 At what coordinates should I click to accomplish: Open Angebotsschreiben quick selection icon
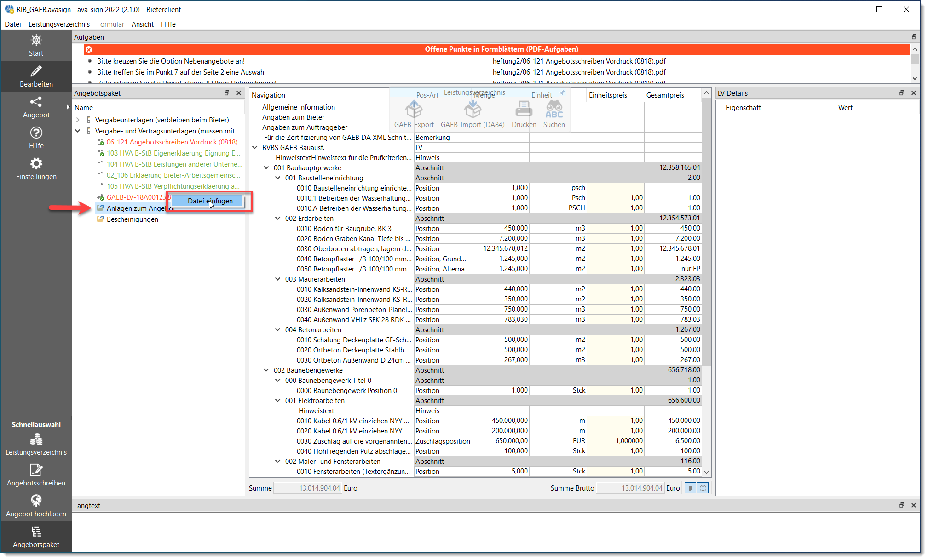point(36,470)
